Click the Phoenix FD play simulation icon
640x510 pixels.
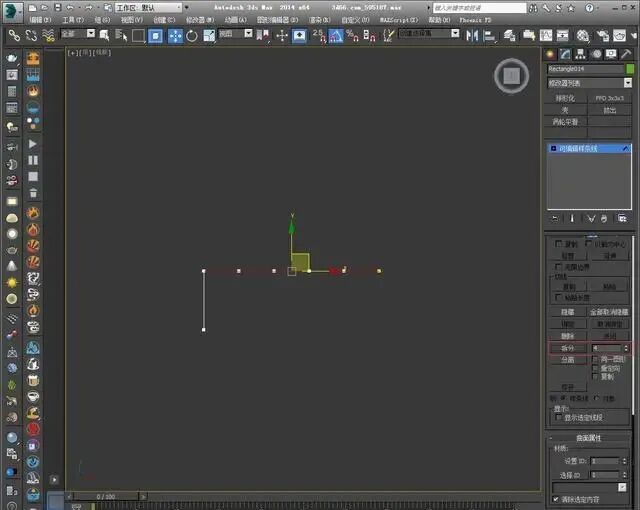pos(33,144)
